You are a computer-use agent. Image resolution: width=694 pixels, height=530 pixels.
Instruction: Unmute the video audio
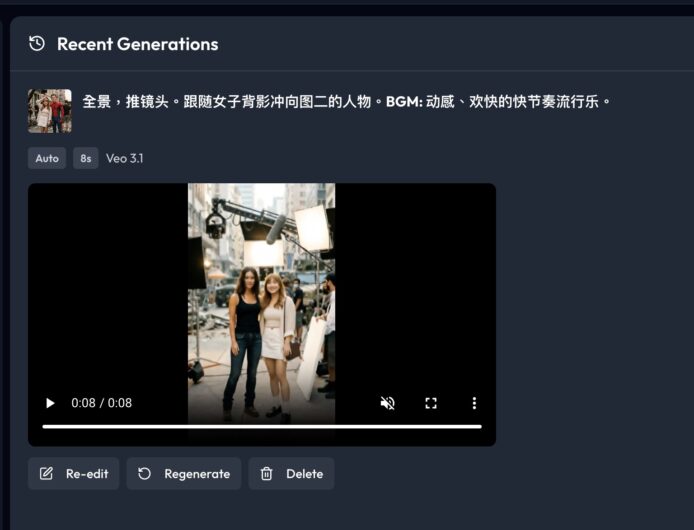click(388, 403)
